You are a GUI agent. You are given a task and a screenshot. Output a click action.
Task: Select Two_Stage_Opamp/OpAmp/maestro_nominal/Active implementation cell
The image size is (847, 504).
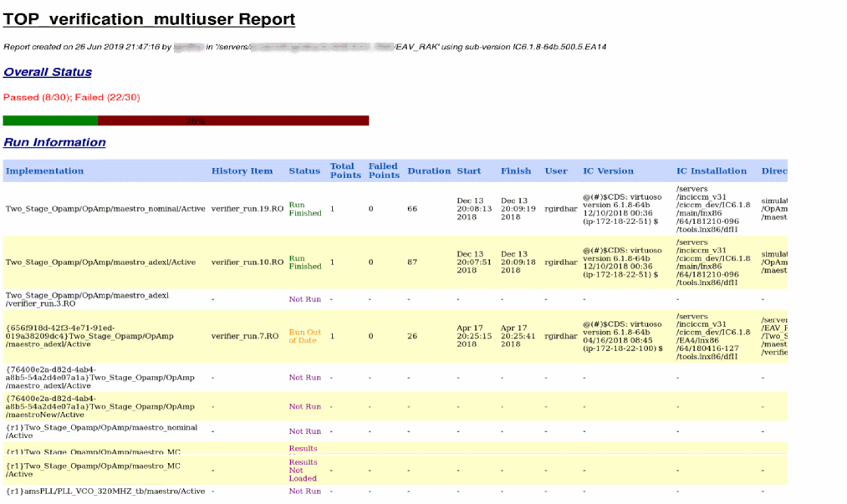(x=105, y=208)
